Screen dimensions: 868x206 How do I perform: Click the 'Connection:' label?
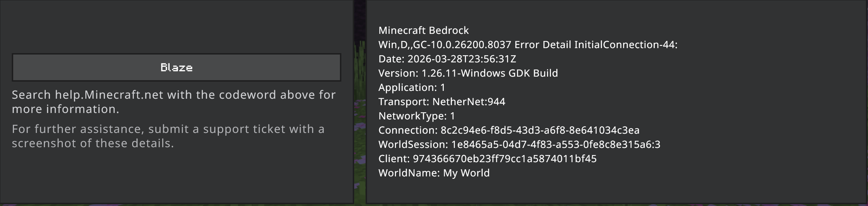(408, 130)
